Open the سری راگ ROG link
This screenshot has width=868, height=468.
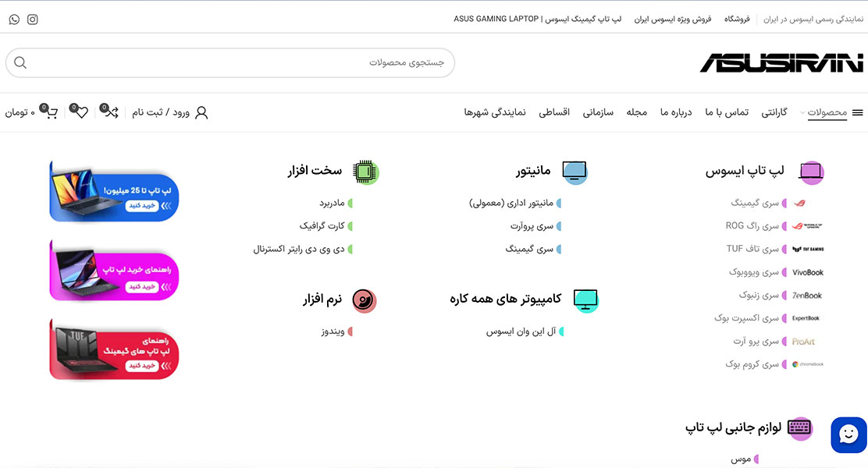point(752,225)
